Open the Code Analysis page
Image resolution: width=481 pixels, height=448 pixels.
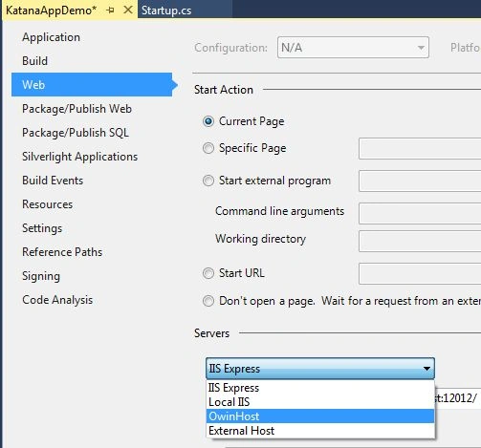(57, 300)
